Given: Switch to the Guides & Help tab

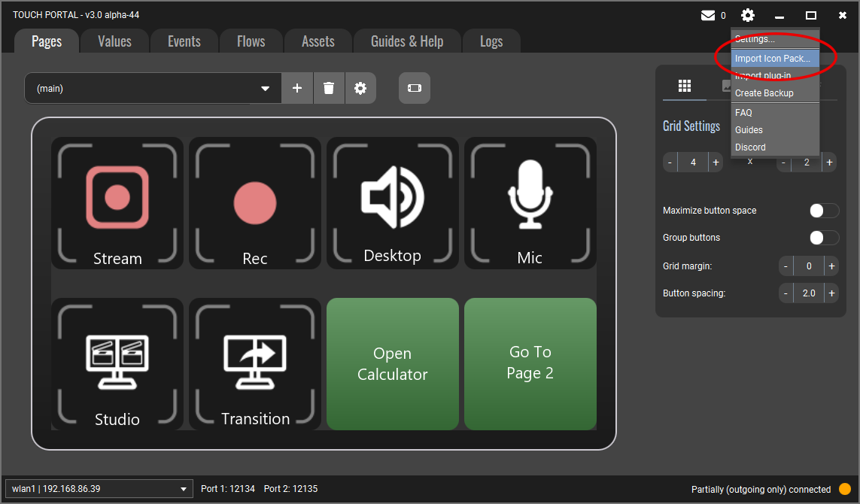Looking at the screenshot, I should (x=407, y=41).
